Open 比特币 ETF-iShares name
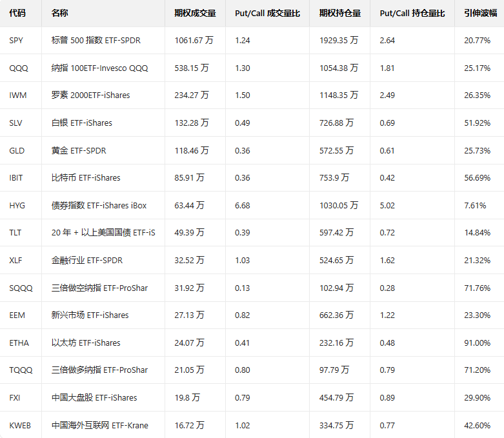The image size is (504, 438). 86,177
